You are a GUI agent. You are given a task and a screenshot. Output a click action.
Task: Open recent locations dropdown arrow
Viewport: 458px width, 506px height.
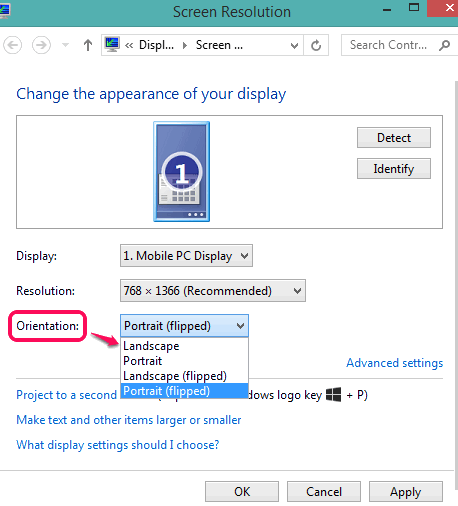[66, 45]
